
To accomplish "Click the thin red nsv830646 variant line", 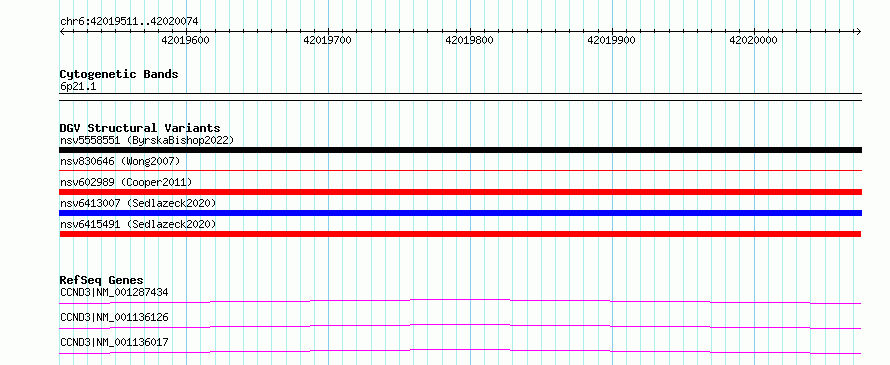I will coord(460,170).
